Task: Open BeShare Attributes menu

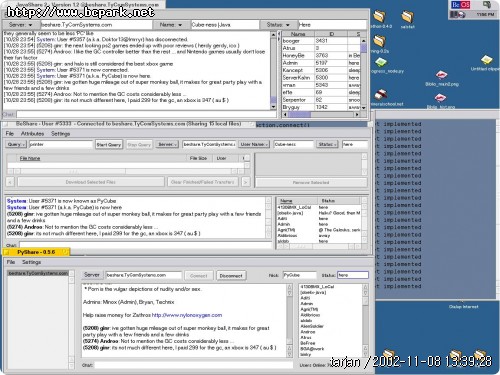Action: pyautogui.click(x=32, y=133)
